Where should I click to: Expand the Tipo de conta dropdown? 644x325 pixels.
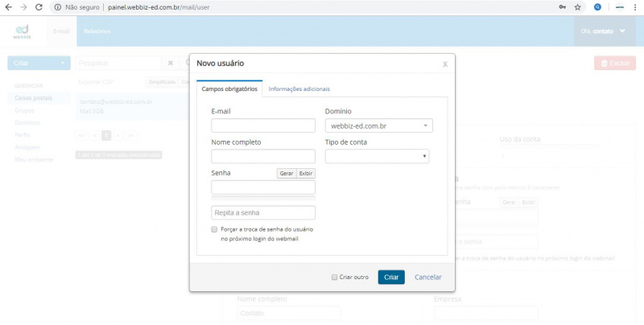point(377,157)
